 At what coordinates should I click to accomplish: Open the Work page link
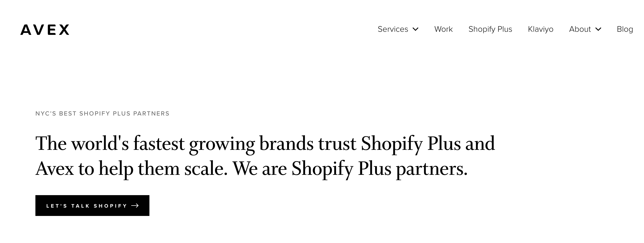click(443, 29)
